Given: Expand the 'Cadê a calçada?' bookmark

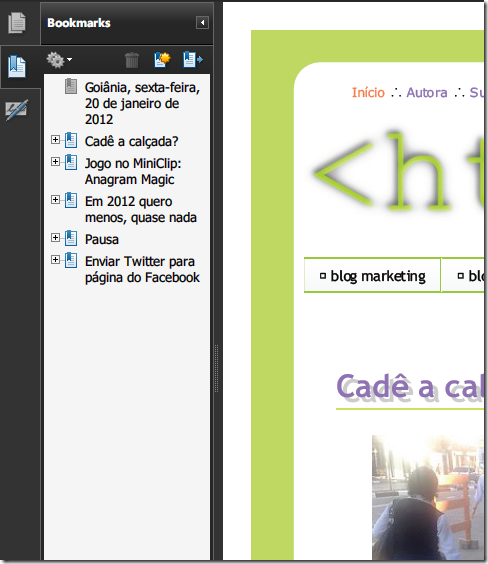Looking at the screenshot, I should pyautogui.click(x=55, y=140).
